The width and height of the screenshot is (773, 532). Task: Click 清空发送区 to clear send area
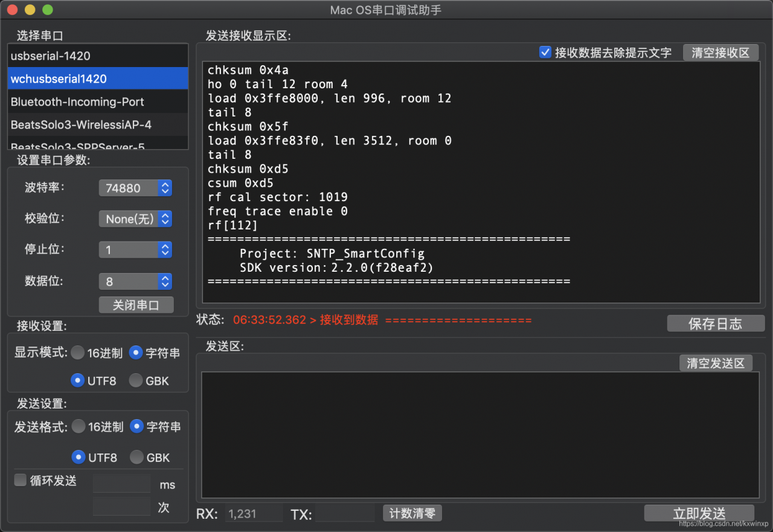[716, 363]
